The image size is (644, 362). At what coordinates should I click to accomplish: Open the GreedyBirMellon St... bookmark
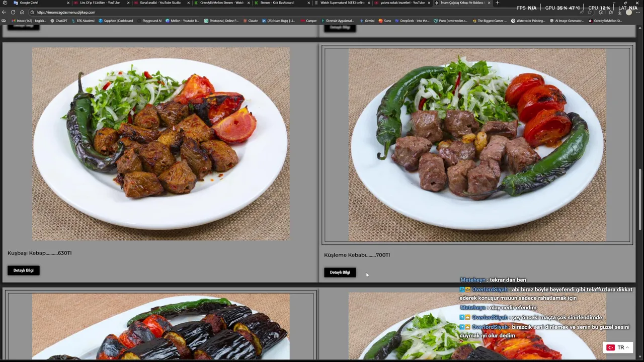[605, 21]
